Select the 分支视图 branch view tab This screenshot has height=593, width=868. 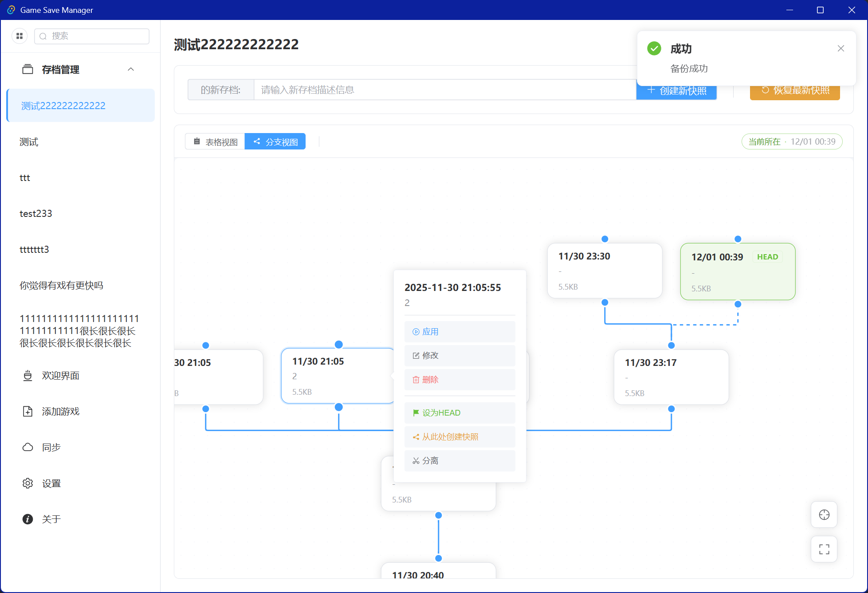pyautogui.click(x=275, y=141)
